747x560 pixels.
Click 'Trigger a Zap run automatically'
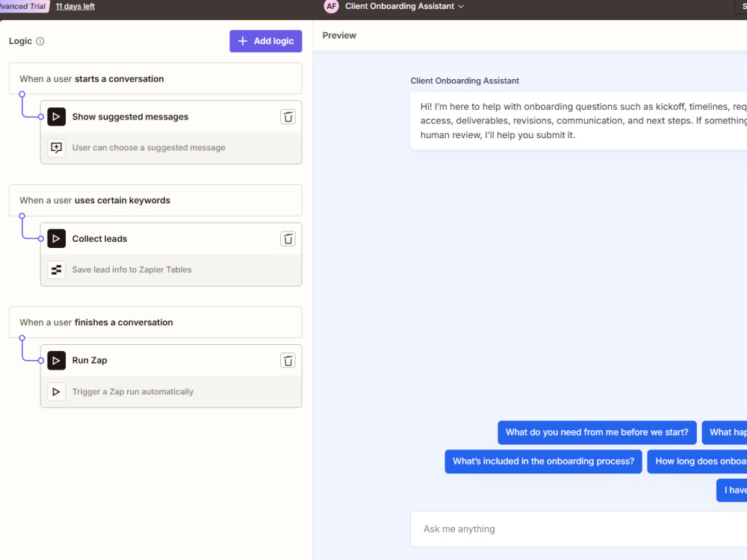(x=132, y=391)
